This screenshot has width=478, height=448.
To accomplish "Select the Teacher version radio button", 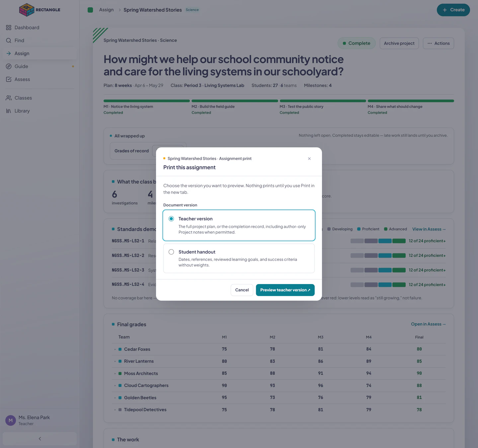I will [x=171, y=219].
